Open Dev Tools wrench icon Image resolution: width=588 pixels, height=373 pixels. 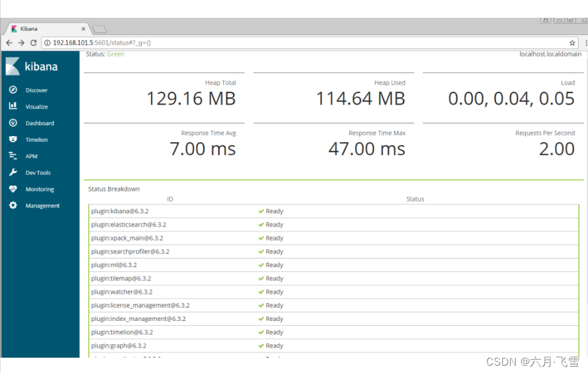pyautogui.click(x=13, y=172)
